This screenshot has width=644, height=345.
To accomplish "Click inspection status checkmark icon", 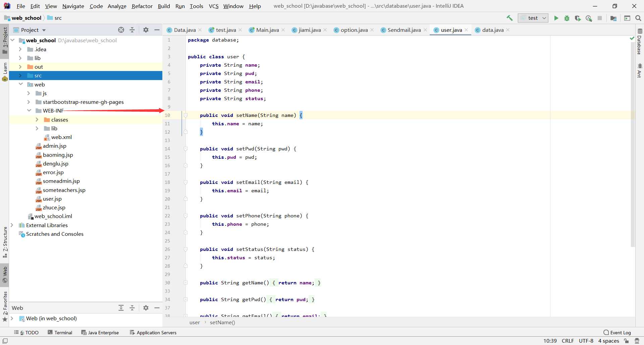I will pos(632,39).
